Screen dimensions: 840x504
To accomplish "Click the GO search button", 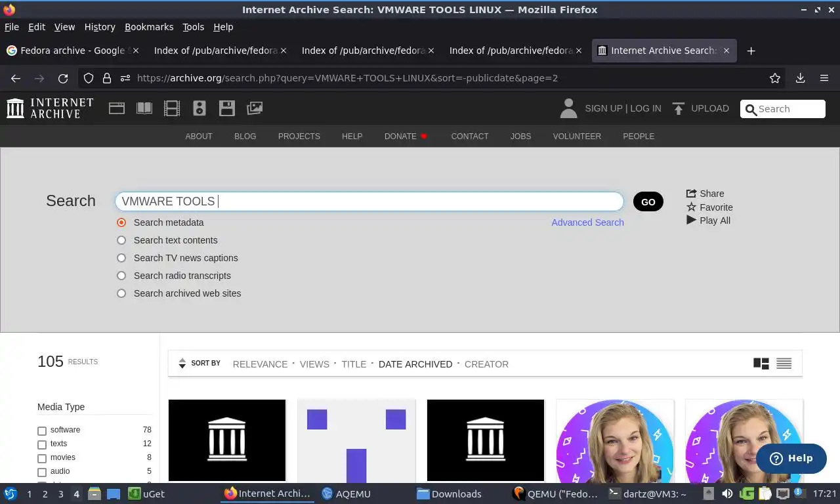I will pyautogui.click(x=648, y=201).
